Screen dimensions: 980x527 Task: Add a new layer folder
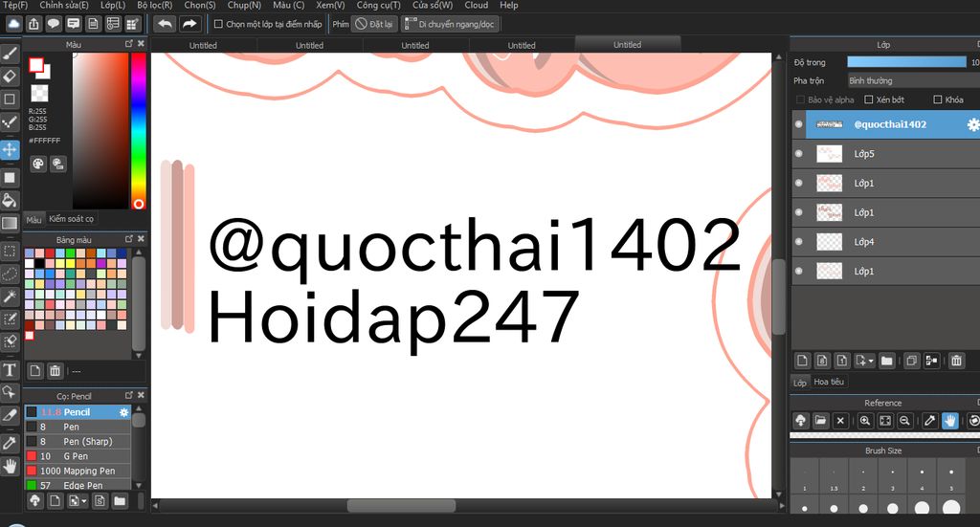886,361
